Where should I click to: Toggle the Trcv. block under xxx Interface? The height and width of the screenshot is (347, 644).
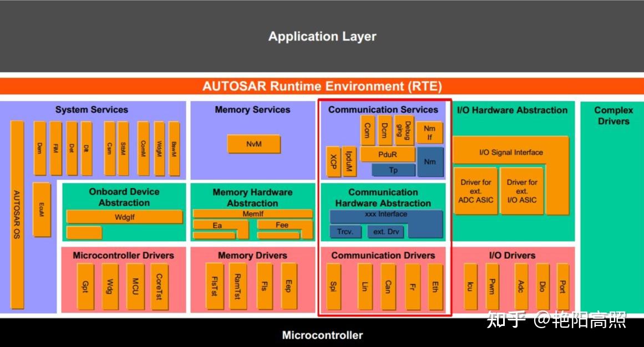coord(345,232)
